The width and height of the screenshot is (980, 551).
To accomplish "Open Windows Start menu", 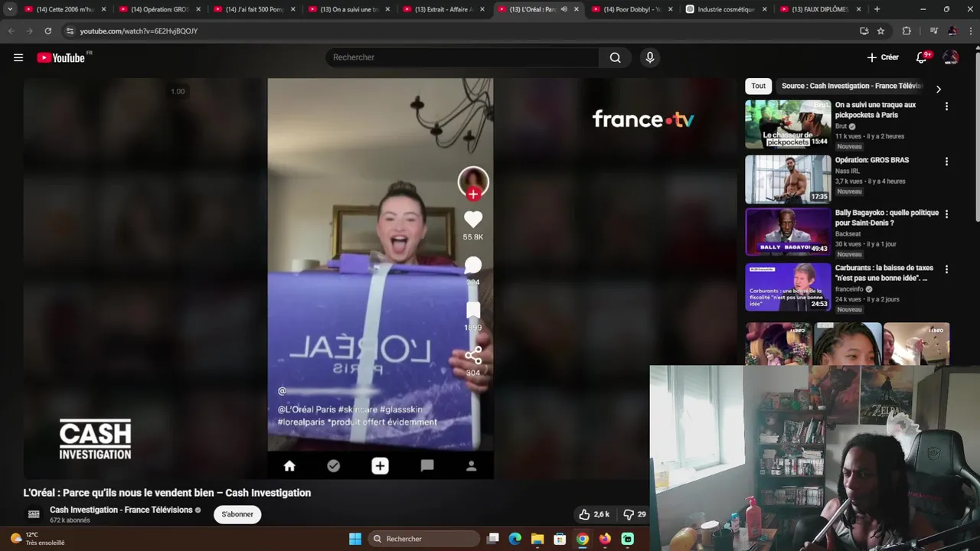I will point(355,539).
